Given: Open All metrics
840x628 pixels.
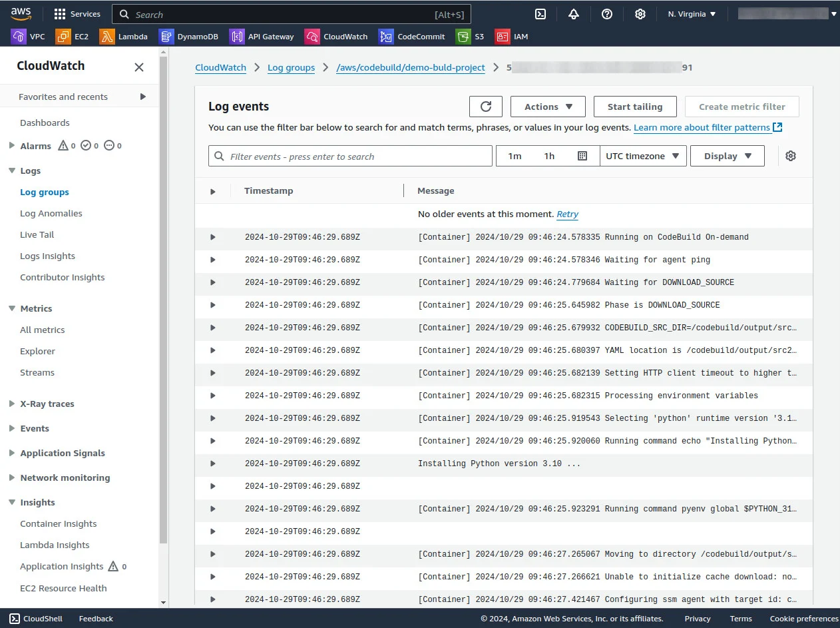Looking at the screenshot, I should pyautogui.click(x=43, y=330).
